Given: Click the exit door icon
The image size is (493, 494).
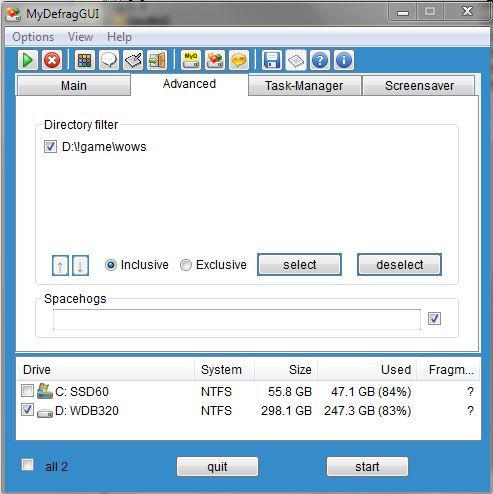Looking at the screenshot, I should [x=157, y=60].
